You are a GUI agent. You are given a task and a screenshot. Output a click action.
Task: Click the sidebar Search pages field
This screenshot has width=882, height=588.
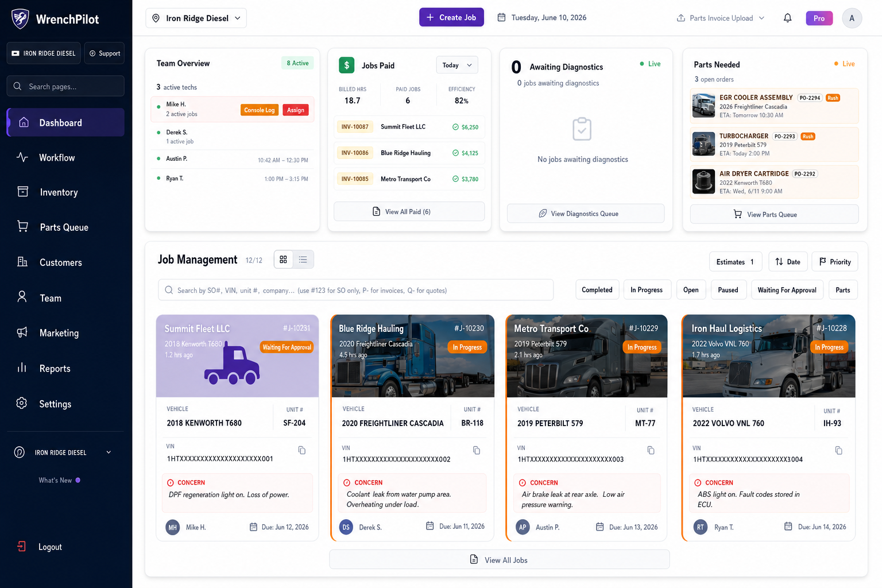[x=65, y=86]
